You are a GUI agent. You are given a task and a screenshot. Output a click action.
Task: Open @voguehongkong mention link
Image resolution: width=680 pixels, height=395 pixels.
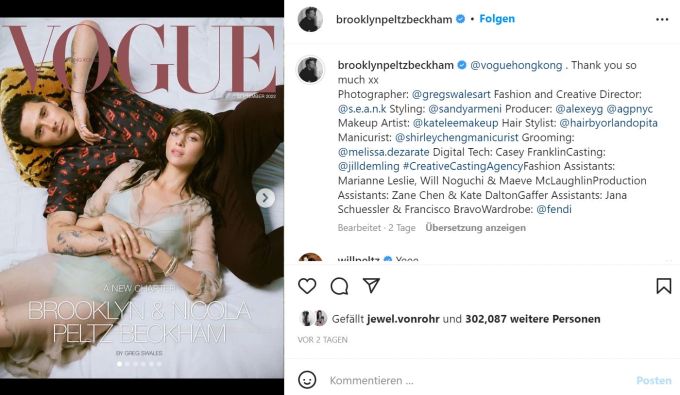tap(516, 65)
